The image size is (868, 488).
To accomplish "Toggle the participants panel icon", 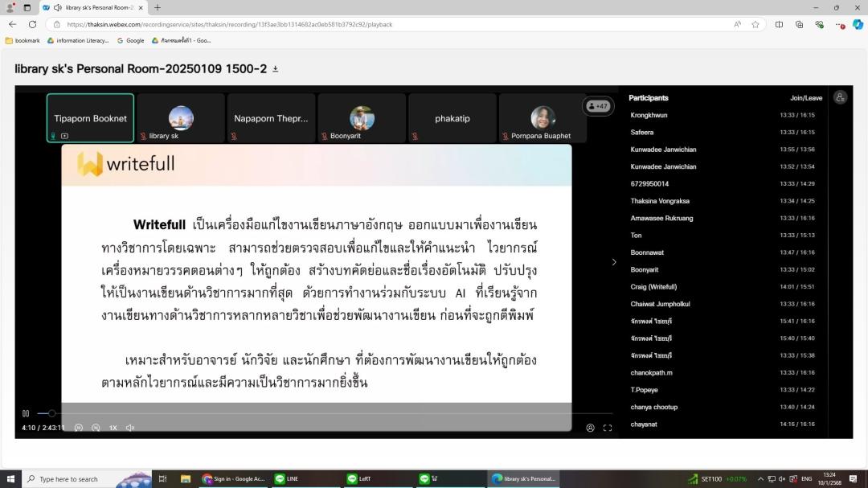I will [x=840, y=98].
